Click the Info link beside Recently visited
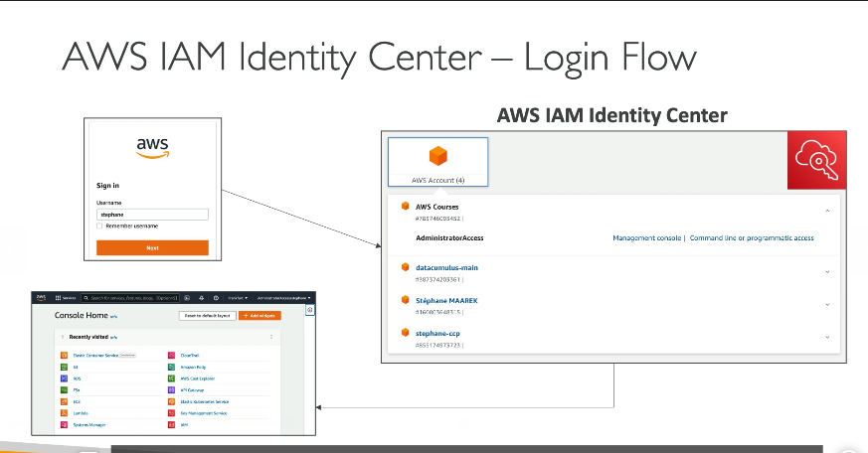The width and height of the screenshot is (868, 453). (113, 338)
